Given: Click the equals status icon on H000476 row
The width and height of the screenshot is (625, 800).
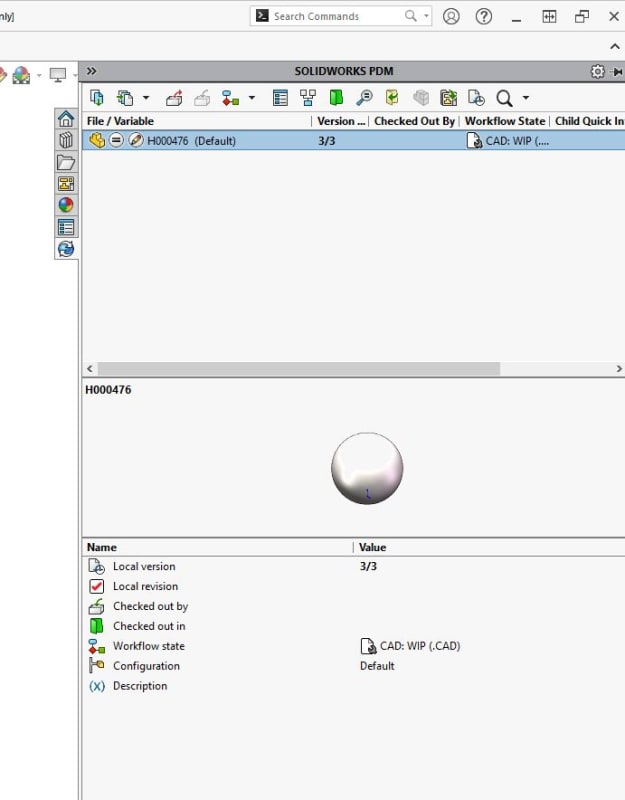Looking at the screenshot, I should [116, 140].
